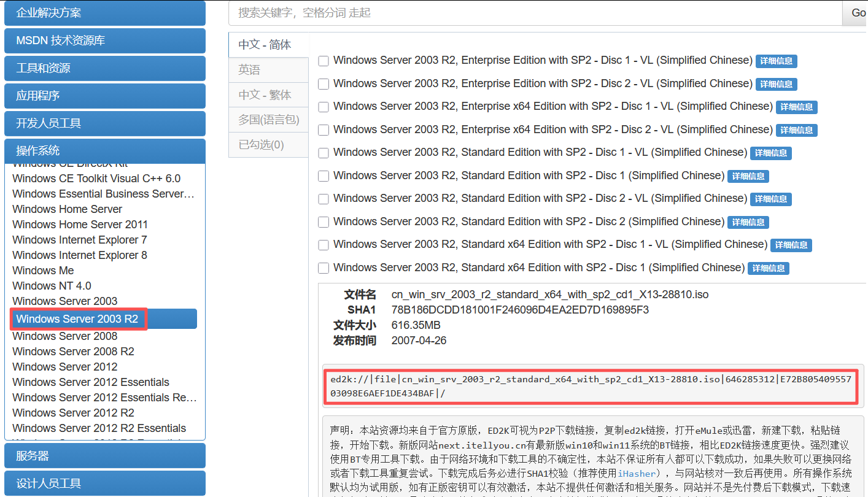Show 详细信息 for Enterprise x64 Disc 2 VL

click(797, 130)
